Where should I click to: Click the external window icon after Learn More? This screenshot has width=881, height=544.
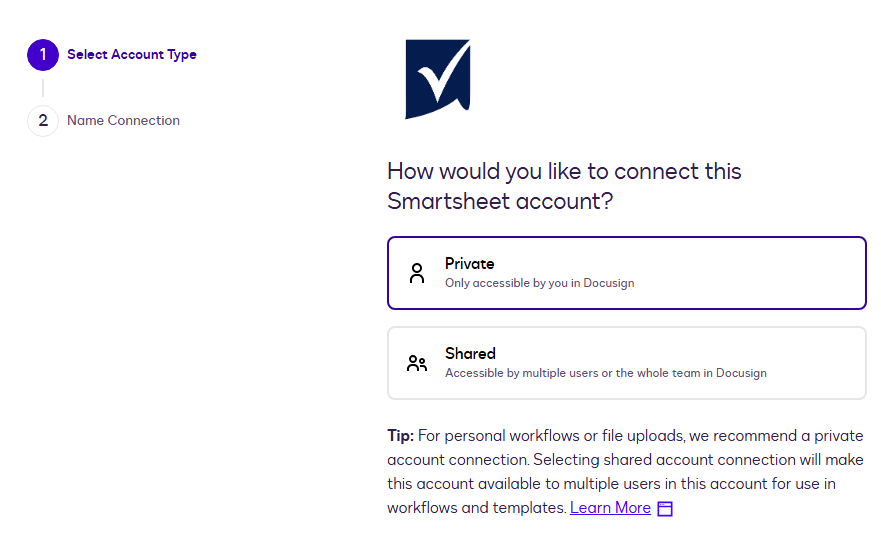(665, 508)
